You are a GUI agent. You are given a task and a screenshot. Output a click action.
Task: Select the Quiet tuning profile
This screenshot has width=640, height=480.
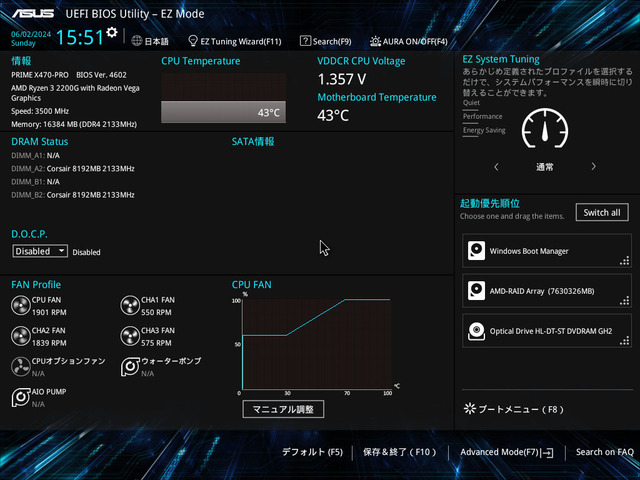471,103
